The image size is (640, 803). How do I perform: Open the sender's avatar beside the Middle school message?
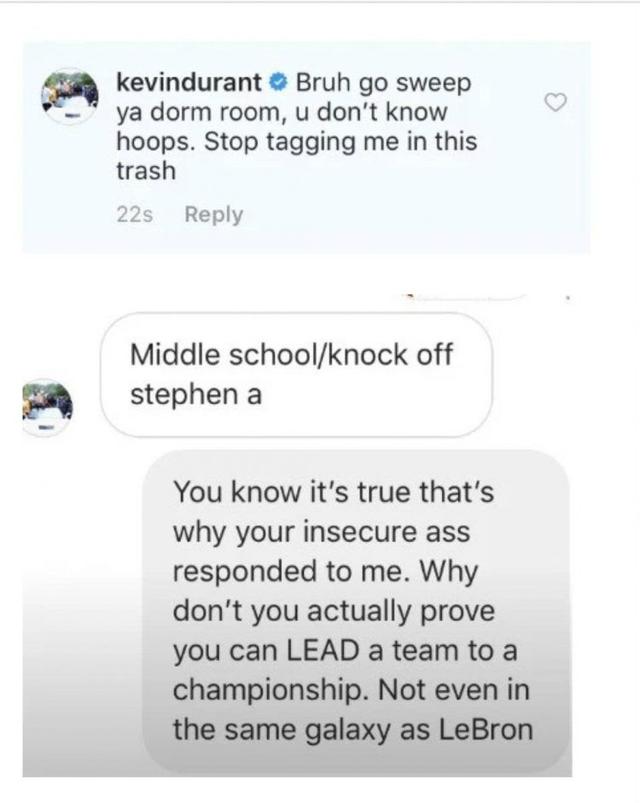pyautogui.click(x=48, y=408)
